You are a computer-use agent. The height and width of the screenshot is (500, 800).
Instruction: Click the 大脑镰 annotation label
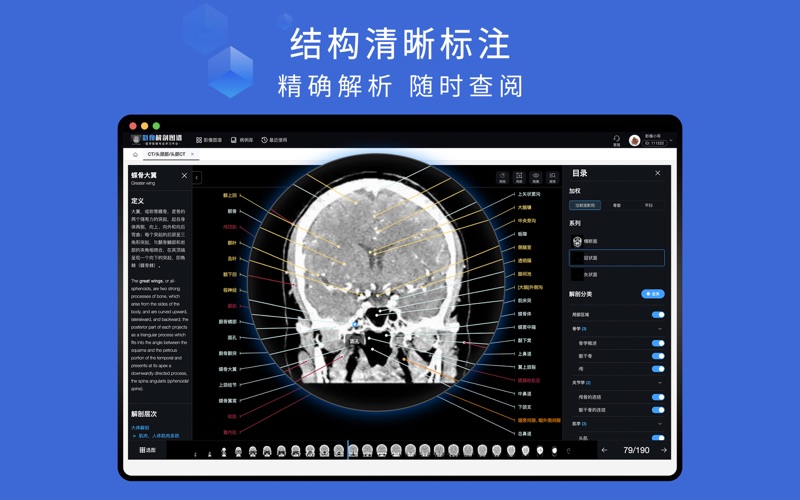click(x=524, y=208)
